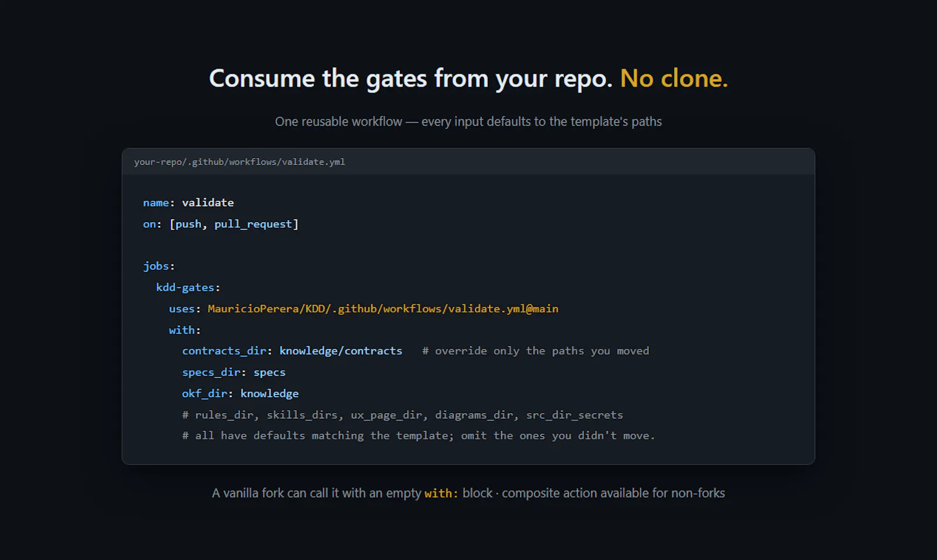Click the 'kdd-gates:' job name

coord(188,287)
